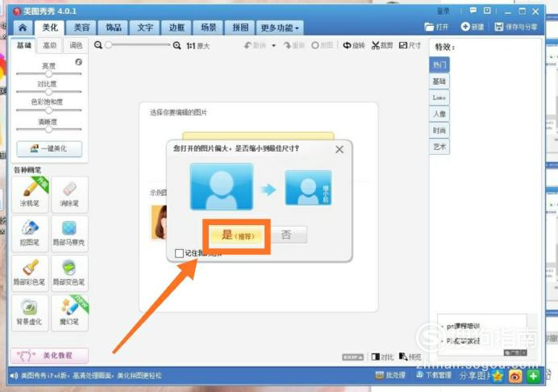
Task: Tick the 记住我的选择 checkbox
Action: [x=179, y=253]
